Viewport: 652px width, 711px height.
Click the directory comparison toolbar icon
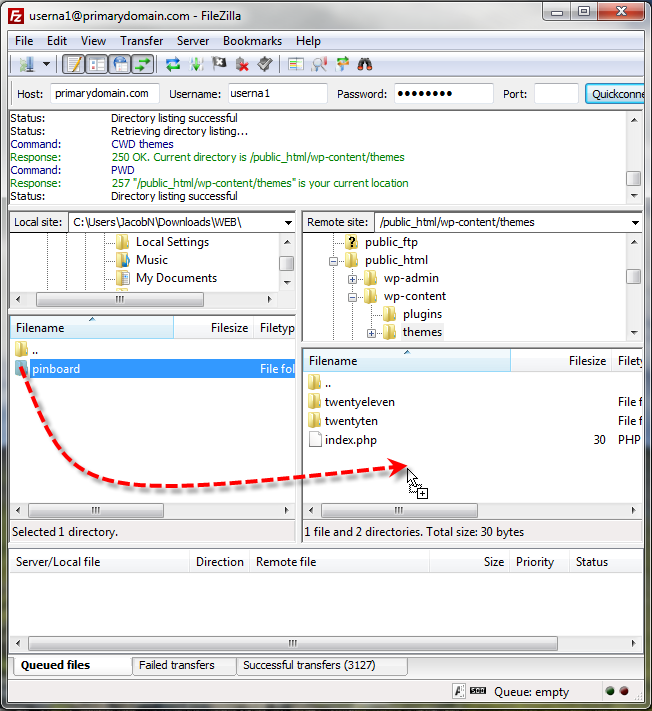tap(319, 64)
